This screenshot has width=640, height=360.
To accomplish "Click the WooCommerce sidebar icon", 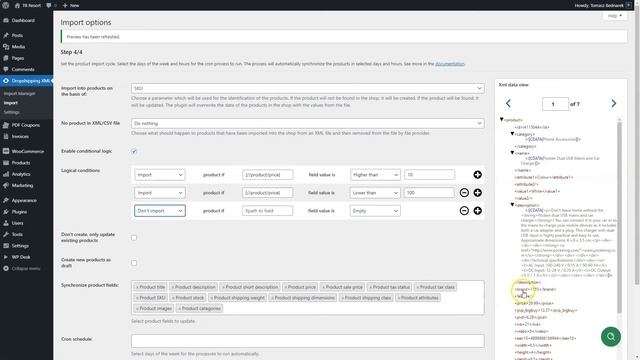I will click(x=6, y=151).
